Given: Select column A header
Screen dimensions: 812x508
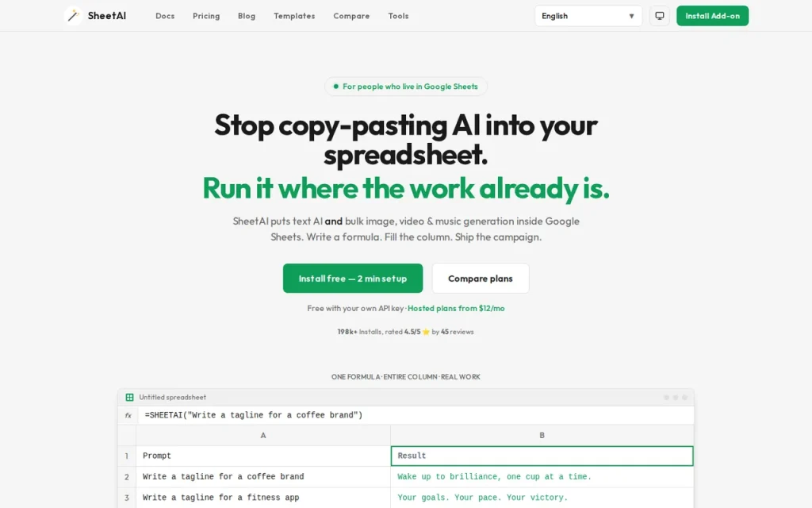Looking at the screenshot, I should pos(263,436).
